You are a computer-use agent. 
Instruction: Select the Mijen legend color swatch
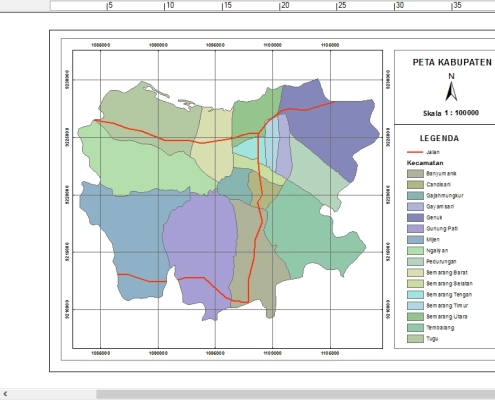click(415, 240)
